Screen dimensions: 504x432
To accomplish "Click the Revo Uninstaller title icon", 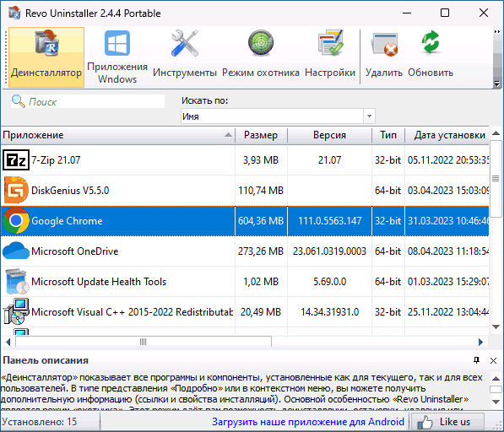I will point(15,13).
